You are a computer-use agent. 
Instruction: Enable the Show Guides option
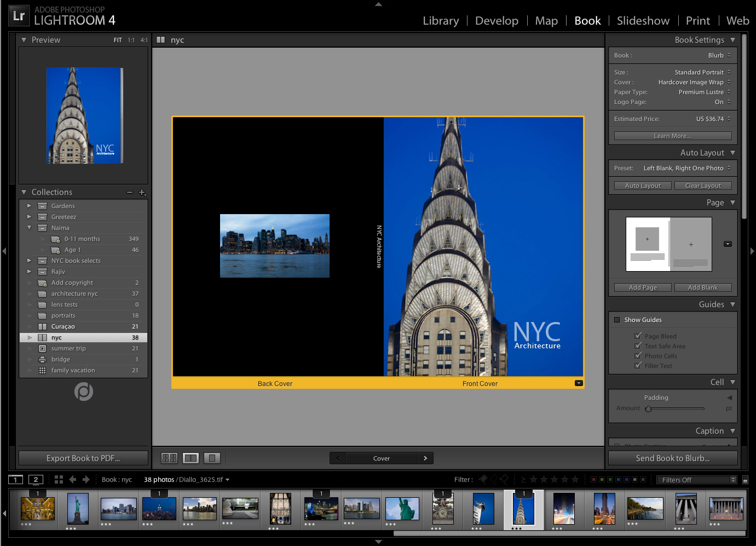pos(618,320)
